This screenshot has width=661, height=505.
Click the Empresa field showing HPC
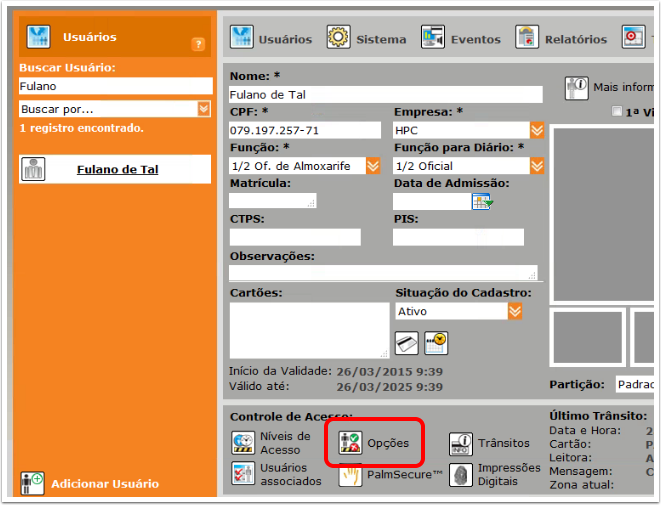click(461, 130)
